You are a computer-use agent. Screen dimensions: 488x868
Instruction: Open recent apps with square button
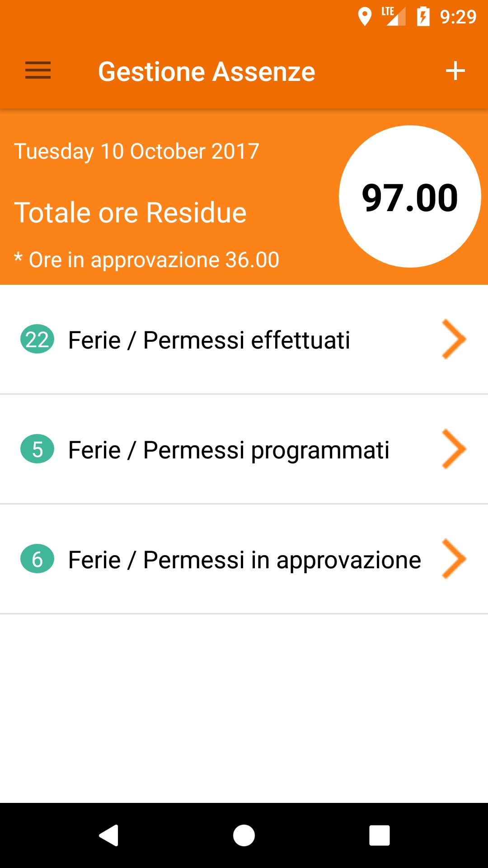pyautogui.click(x=379, y=835)
